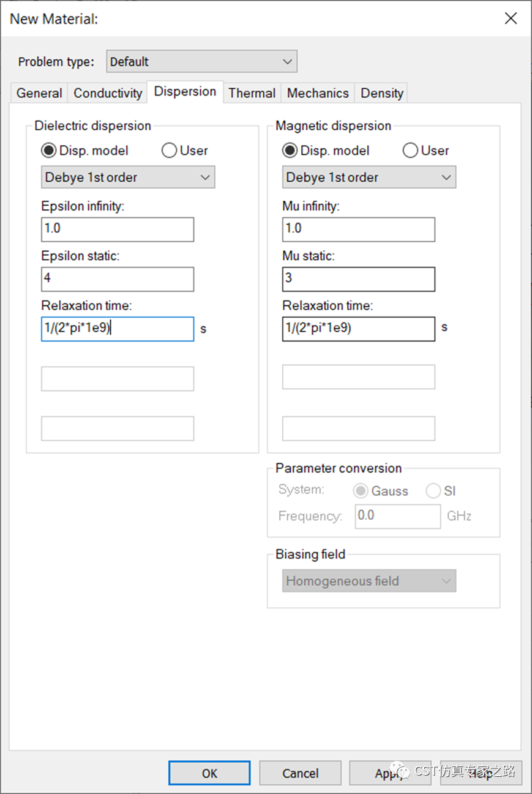Screen dimensions: 532x794
Task: Click the Mu infinity input field
Action: coord(359,229)
